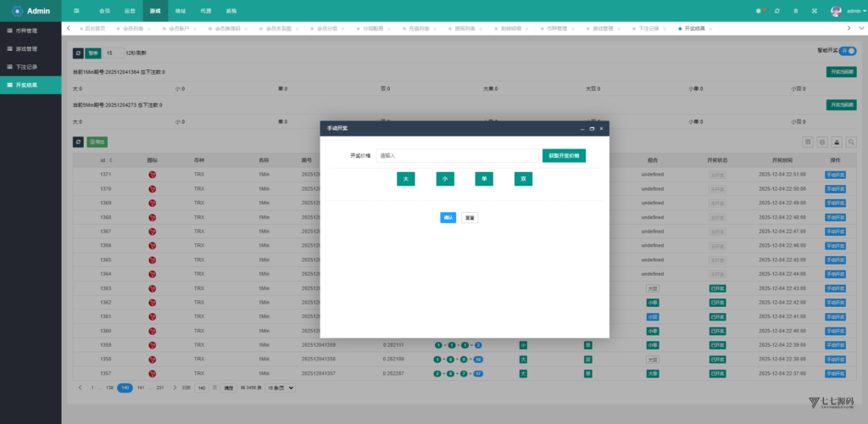Click the refresh icon in top header

click(777, 11)
